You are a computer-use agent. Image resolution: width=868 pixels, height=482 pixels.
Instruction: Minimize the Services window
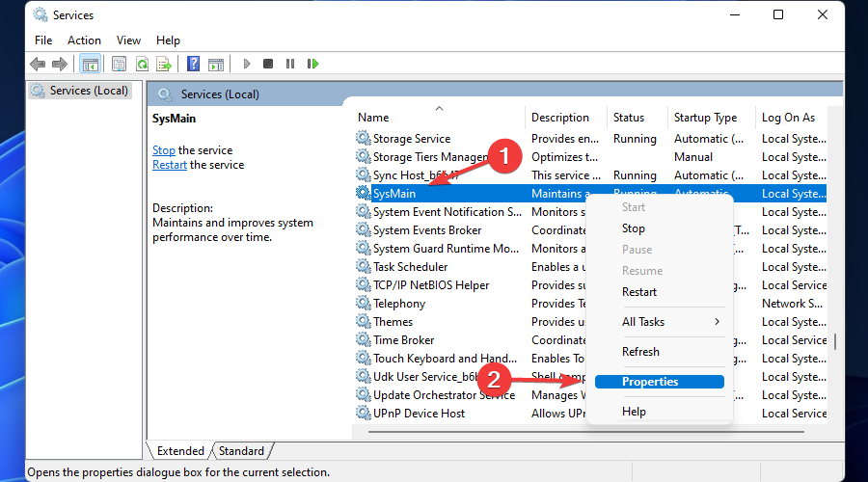[735, 14]
